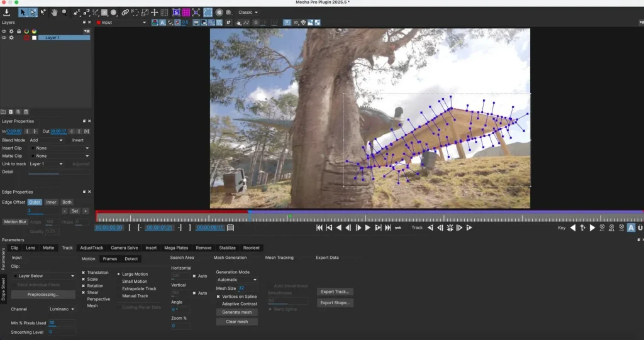644x340 pixels.
Task: Open the Layer Below clip dropdown
Action: [x=43, y=276]
